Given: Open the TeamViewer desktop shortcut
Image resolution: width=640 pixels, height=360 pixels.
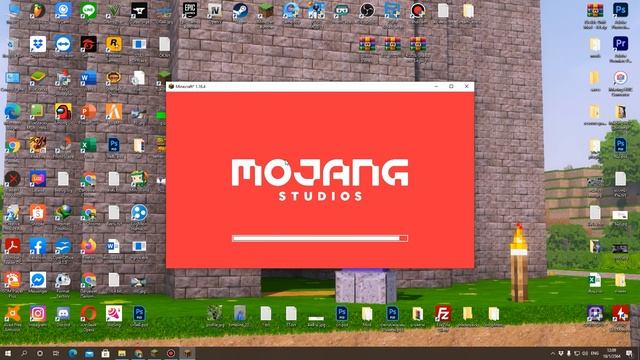Looking at the screenshot, I should pyautogui.click(x=63, y=44).
